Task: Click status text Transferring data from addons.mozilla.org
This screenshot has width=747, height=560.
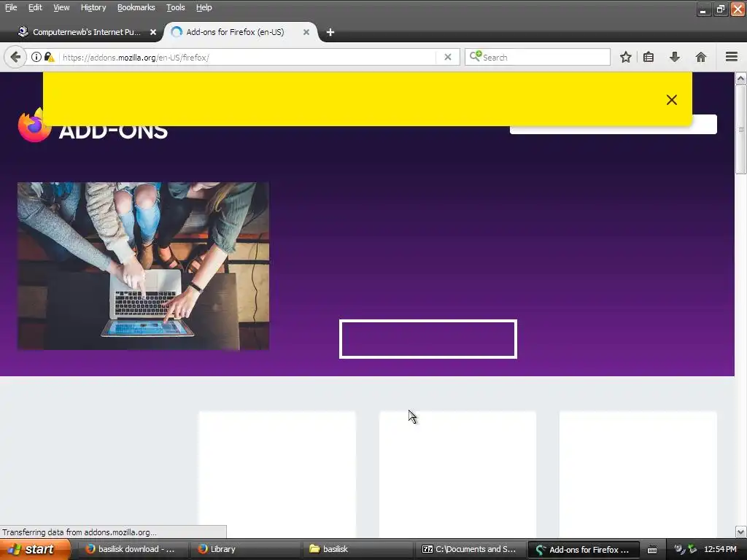Action: (80, 532)
